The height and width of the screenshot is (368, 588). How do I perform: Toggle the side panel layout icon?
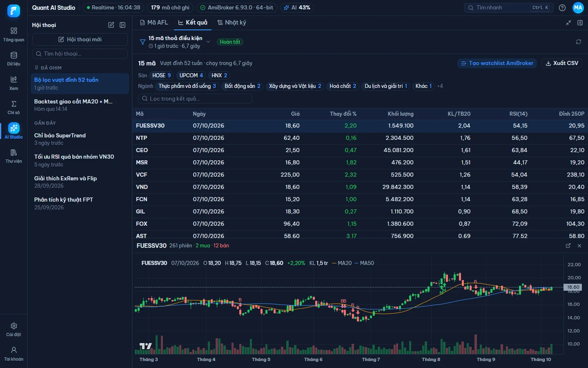[580, 22]
